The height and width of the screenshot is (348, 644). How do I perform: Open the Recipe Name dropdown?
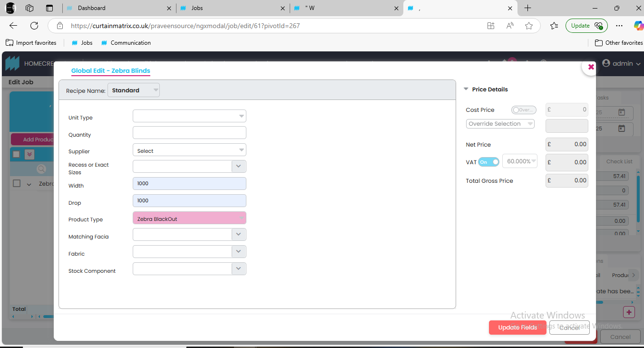(x=134, y=90)
